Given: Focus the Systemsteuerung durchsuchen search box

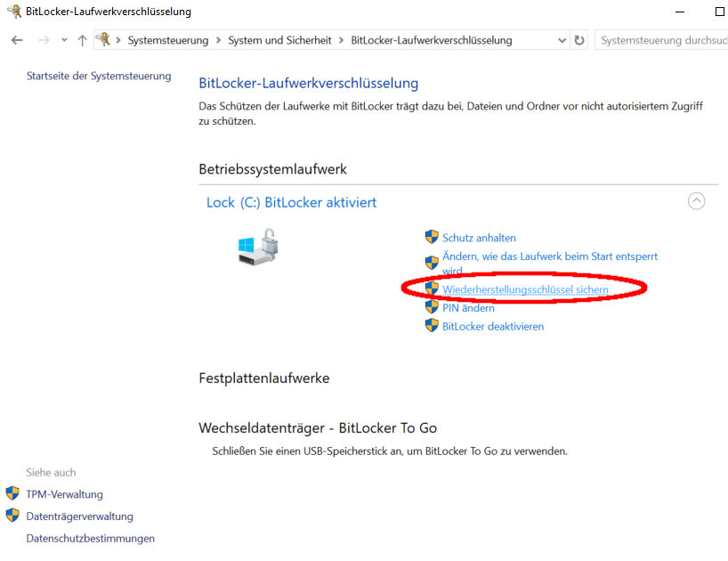Looking at the screenshot, I should (661, 40).
